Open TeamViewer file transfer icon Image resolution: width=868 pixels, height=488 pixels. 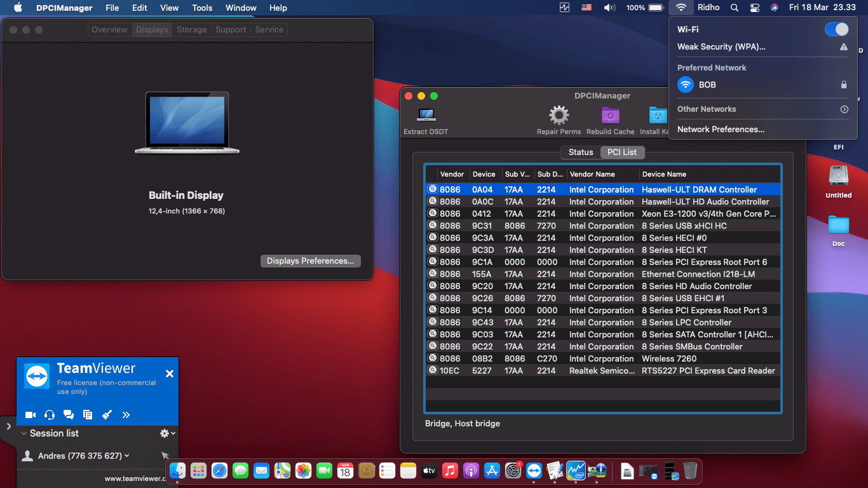(x=87, y=414)
